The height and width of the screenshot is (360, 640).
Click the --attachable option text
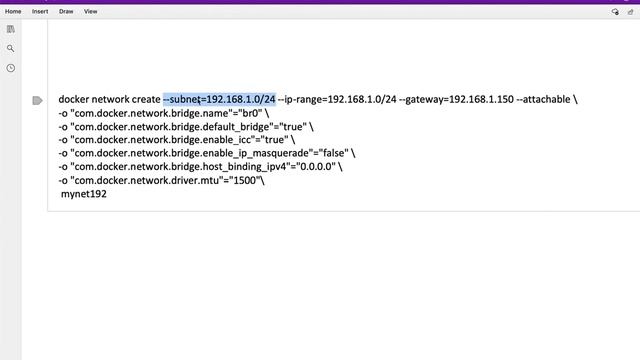point(543,99)
